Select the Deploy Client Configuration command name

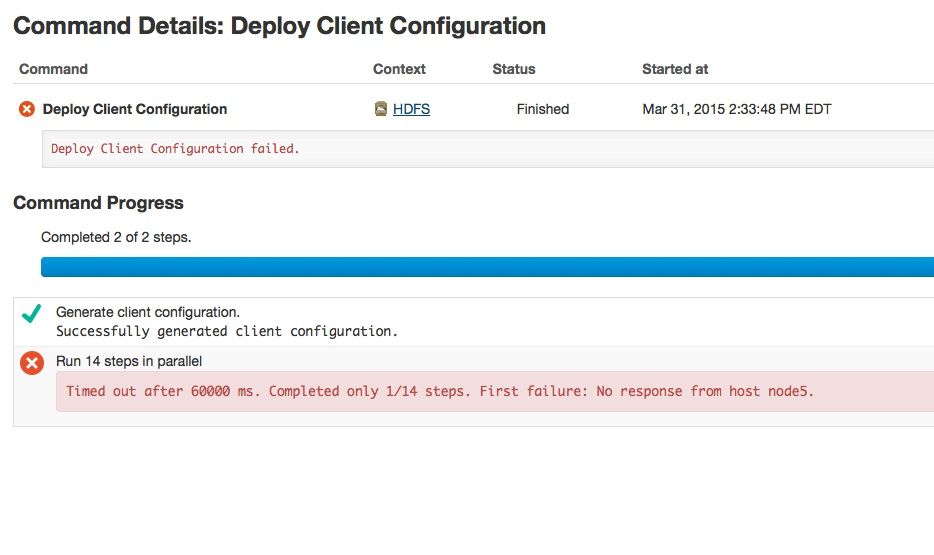pyautogui.click(x=135, y=109)
